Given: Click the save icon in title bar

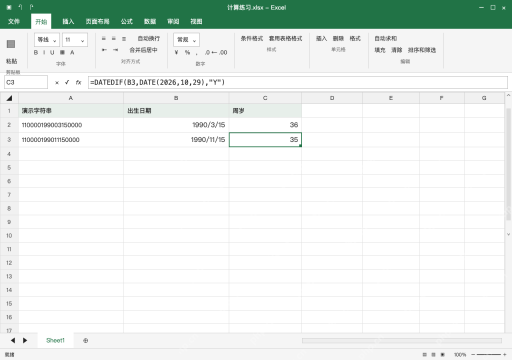Looking at the screenshot, I should coord(9,7).
